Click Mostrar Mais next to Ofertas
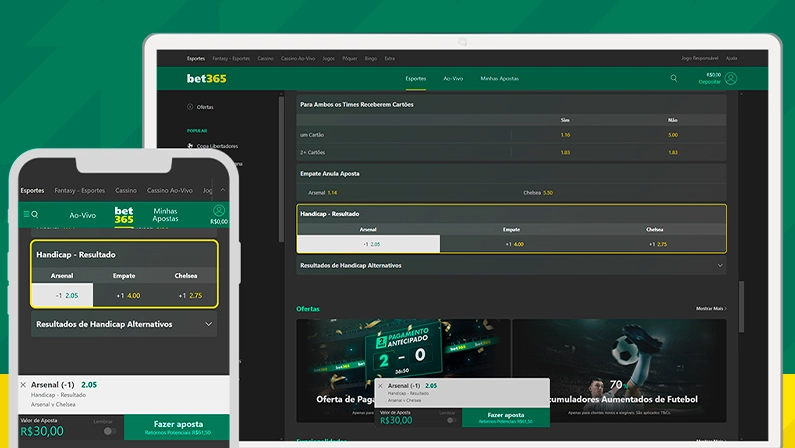Viewport: 795px width, 448px height. coord(711,308)
